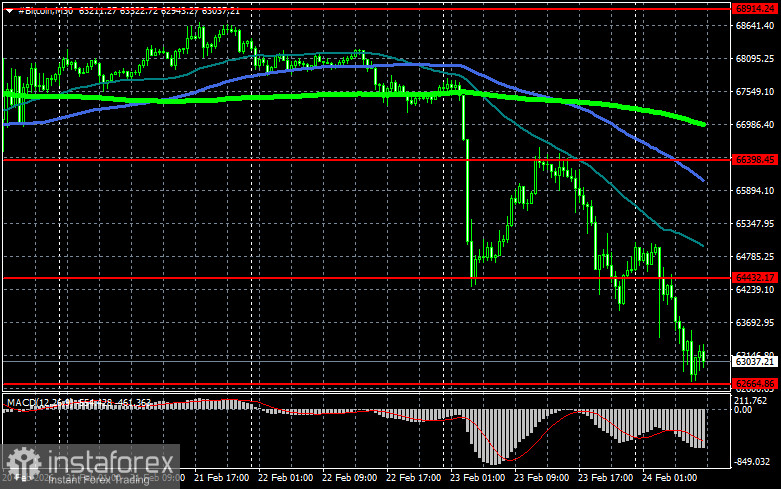Screen dimensions: 781x489
Task: Select the red 64432.17 level label
Action: [x=755, y=277]
